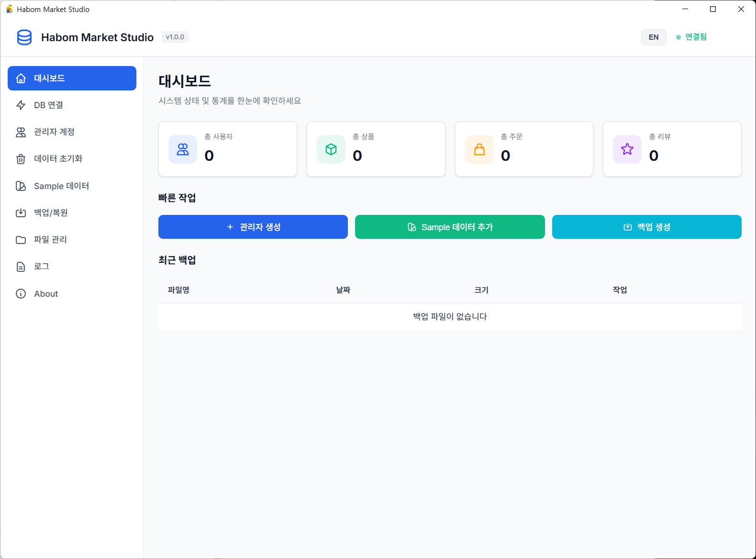This screenshot has width=756, height=559.
Task: Click the box icon in total products card
Action: [x=331, y=149]
